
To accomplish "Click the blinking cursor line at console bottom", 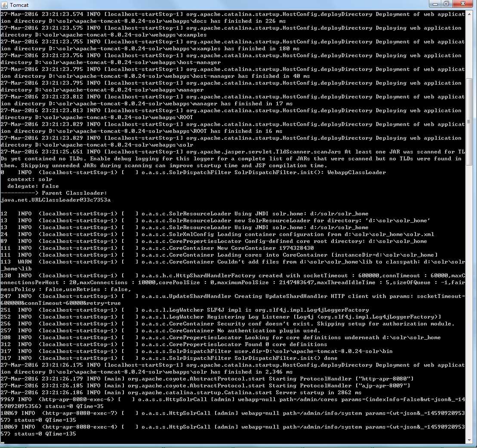I will tap(3, 443).
